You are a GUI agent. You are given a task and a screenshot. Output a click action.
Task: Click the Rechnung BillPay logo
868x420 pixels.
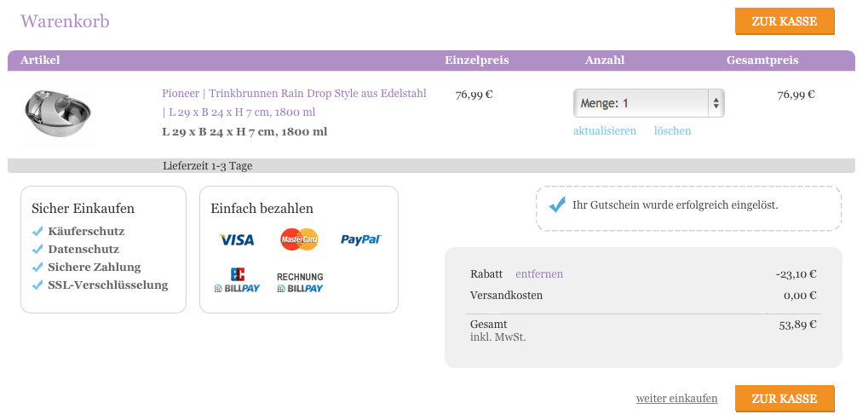pos(300,282)
